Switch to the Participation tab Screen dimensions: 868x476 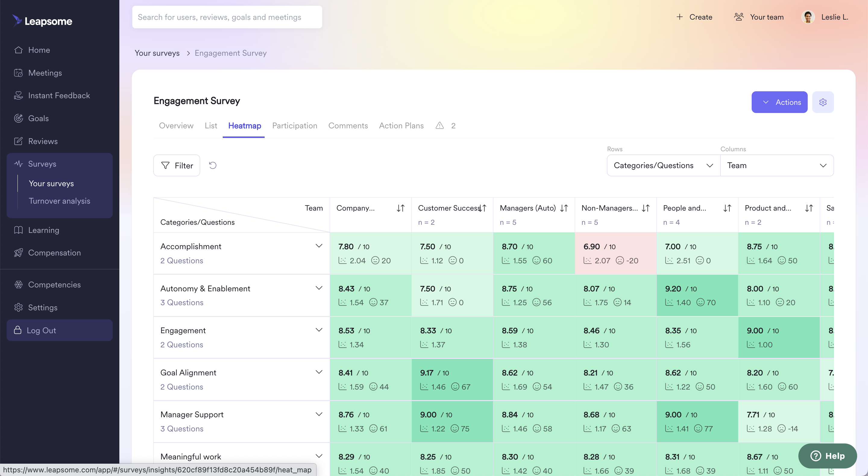click(294, 126)
